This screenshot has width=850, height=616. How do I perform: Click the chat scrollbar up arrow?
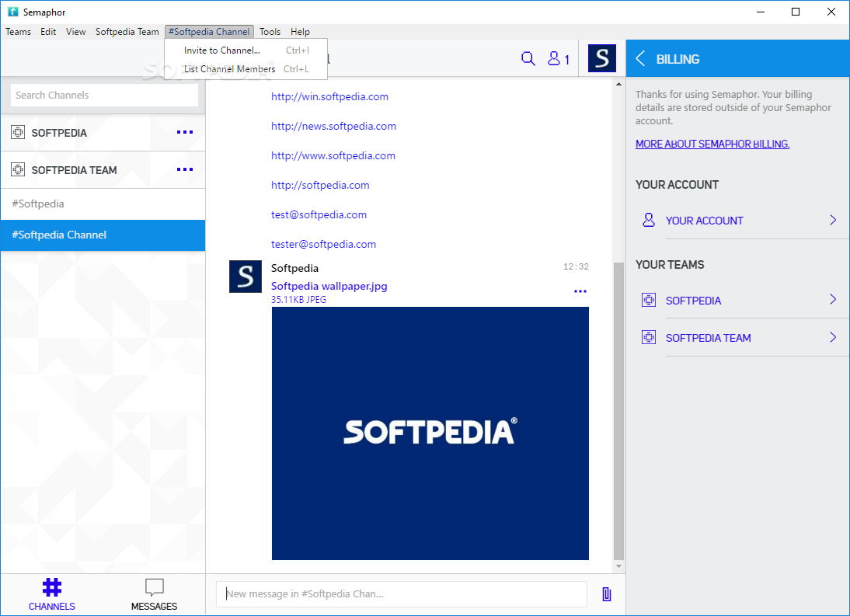618,85
